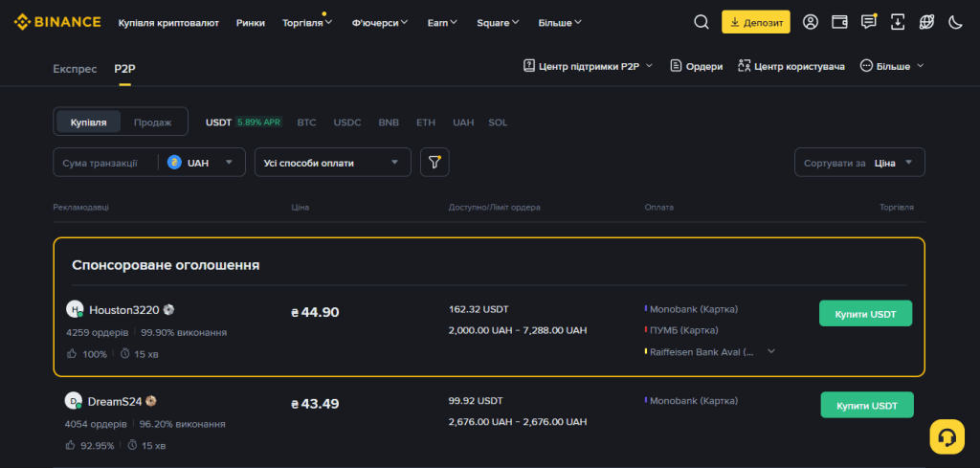Open Купівля криптовалют link
980x468 pixels.
[168, 23]
